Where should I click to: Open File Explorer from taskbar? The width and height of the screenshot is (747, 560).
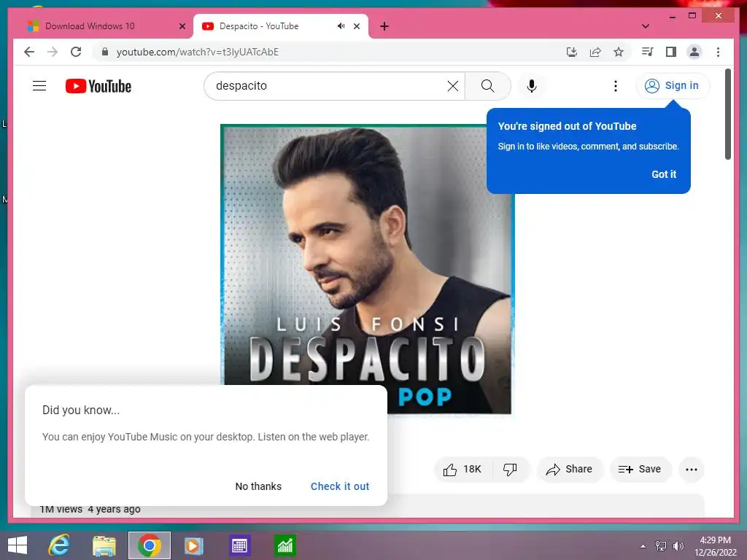point(104,545)
